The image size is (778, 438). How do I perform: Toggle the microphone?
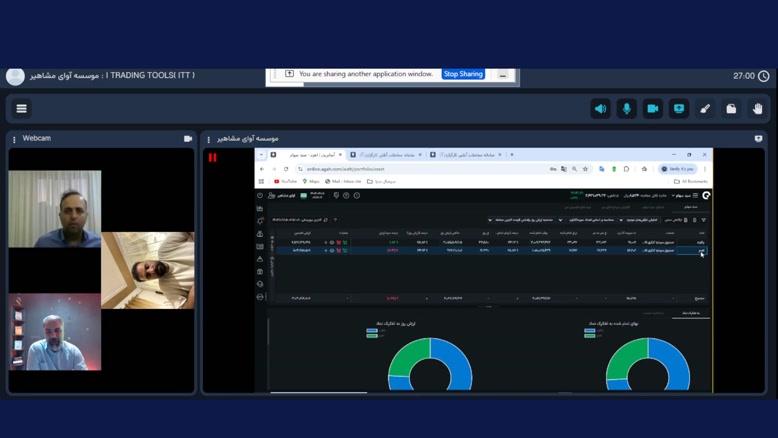pyautogui.click(x=626, y=108)
